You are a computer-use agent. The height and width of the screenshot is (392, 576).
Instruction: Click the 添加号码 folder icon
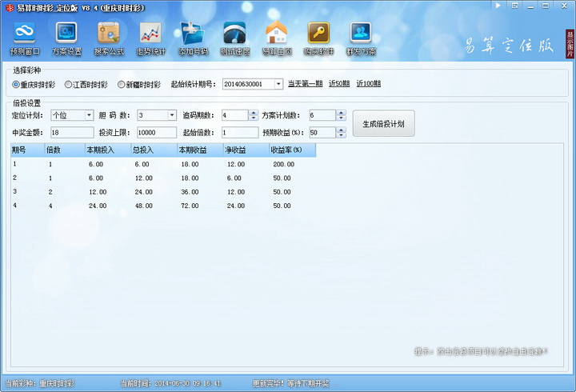193,34
